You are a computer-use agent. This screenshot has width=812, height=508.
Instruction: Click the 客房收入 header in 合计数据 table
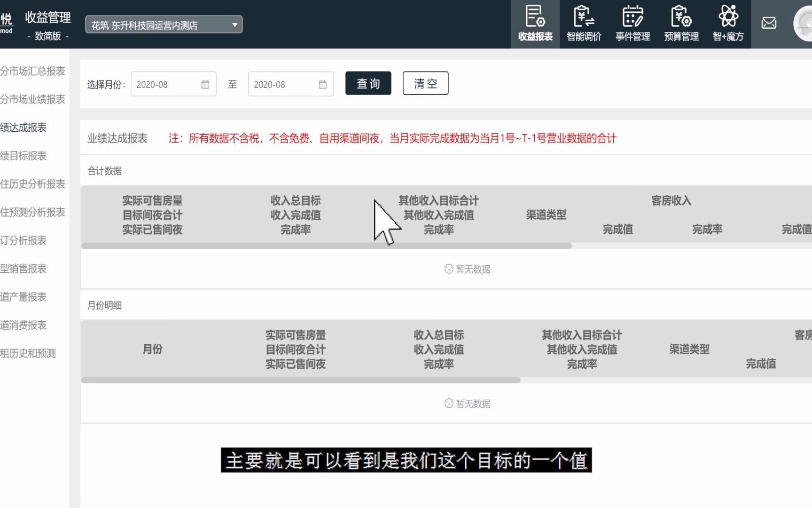click(x=671, y=201)
